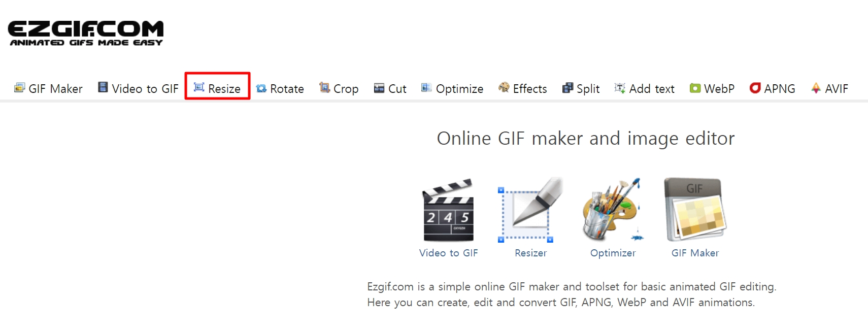Click the 'Animated GIFs made easy' tagline

(86, 43)
